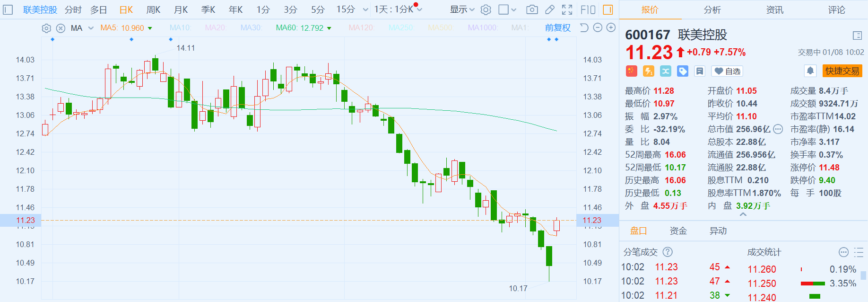Open chart settings gear in top toolbar
Screen dimensions: 868x302
click(486, 9)
